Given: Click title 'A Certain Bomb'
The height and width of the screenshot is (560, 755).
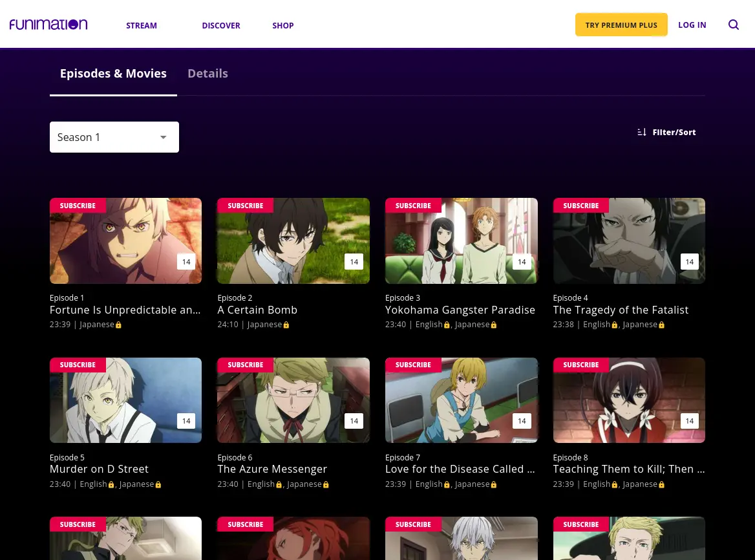Looking at the screenshot, I should click(257, 310).
